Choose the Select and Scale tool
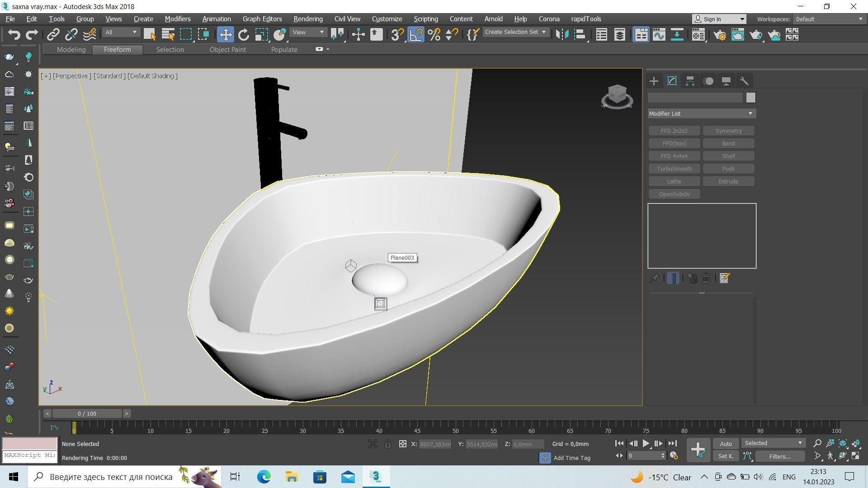 pyautogui.click(x=262, y=35)
